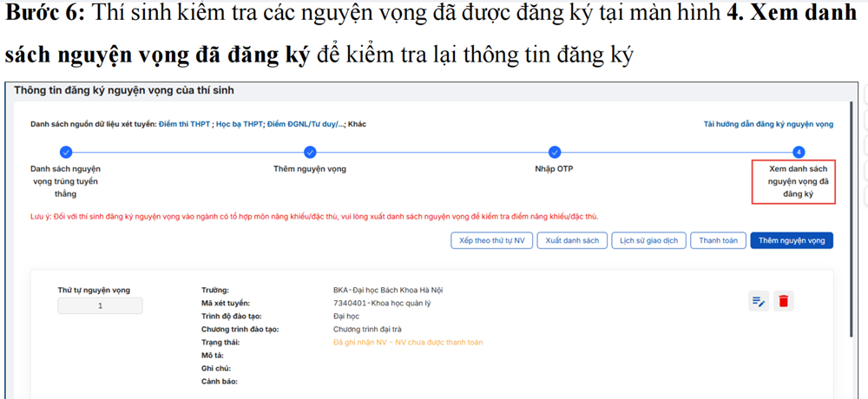Click the Đại học training level value
This screenshot has height=399, width=868.
(x=346, y=316)
